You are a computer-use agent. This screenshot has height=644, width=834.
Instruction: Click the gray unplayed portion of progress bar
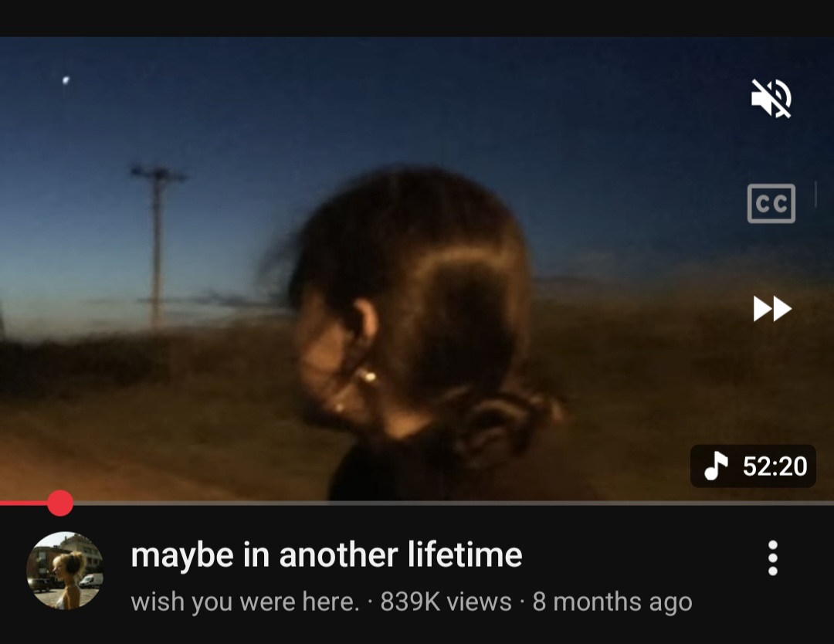453,503
